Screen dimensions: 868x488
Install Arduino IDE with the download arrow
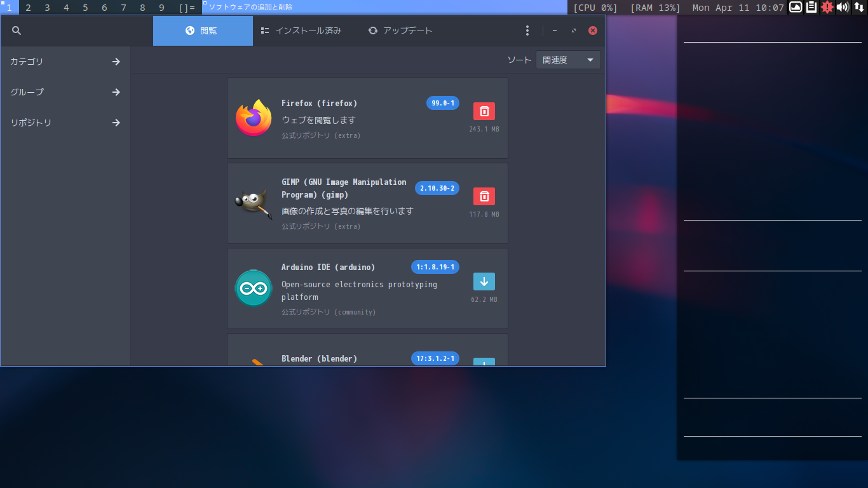pyautogui.click(x=484, y=281)
